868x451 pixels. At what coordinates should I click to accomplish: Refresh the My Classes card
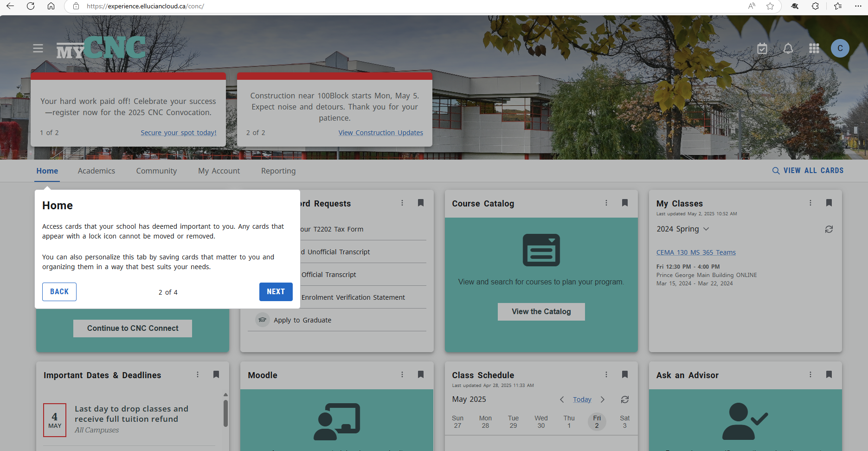[x=829, y=229]
